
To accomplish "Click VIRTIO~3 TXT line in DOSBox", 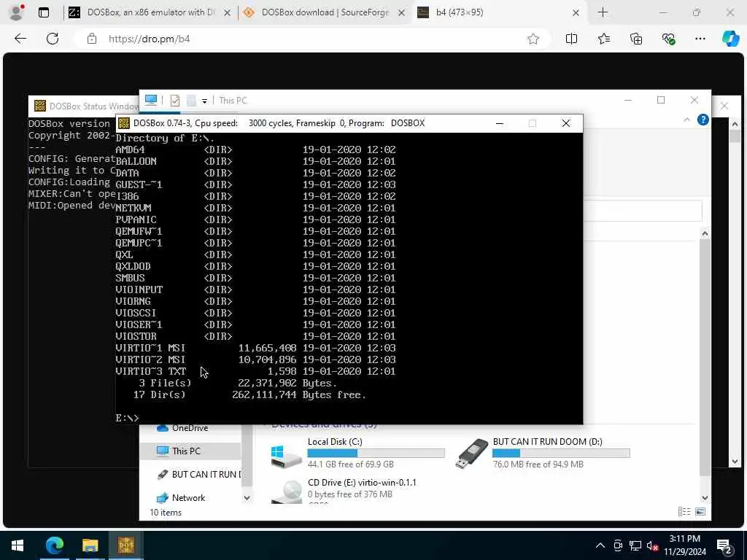I will point(255,371).
